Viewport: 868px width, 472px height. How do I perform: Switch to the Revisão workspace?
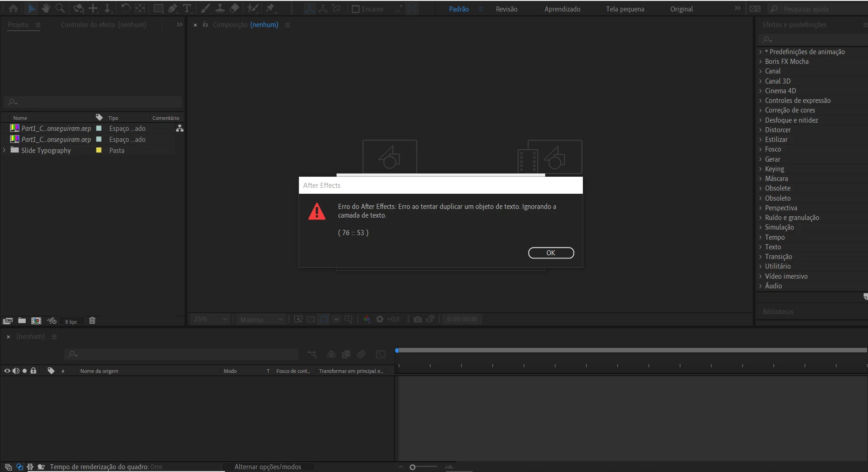(507, 9)
